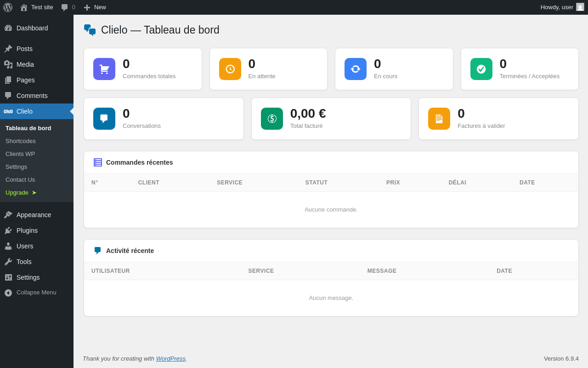Visit the Test site link
The height and width of the screenshot is (368, 588).
[x=37, y=7]
